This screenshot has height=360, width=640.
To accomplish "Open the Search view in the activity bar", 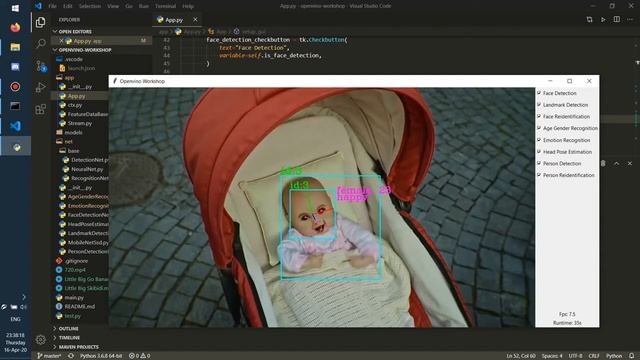I will (x=40, y=43).
